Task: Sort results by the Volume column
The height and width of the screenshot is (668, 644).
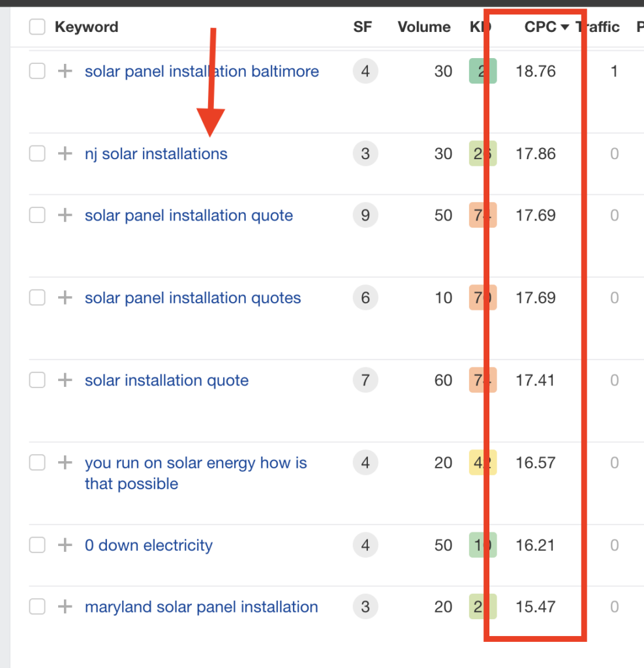Action: pyautogui.click(x=423, y=27)
